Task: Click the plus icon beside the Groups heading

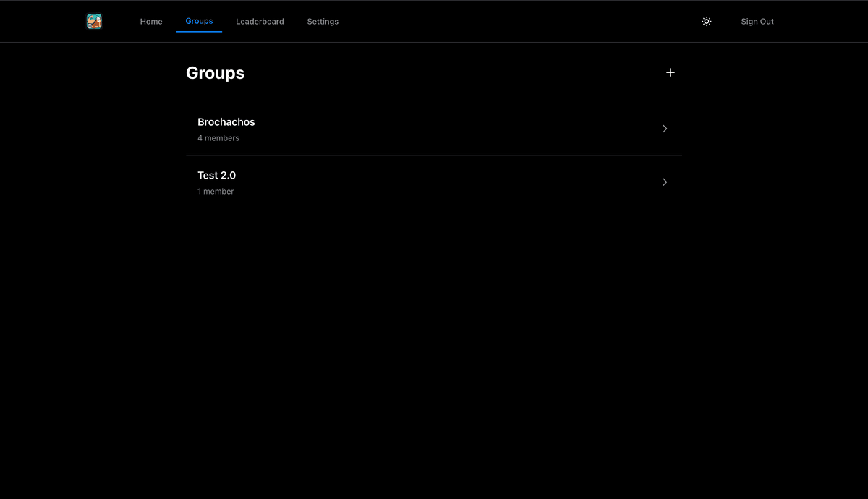Action: click(x=670, y=72)
